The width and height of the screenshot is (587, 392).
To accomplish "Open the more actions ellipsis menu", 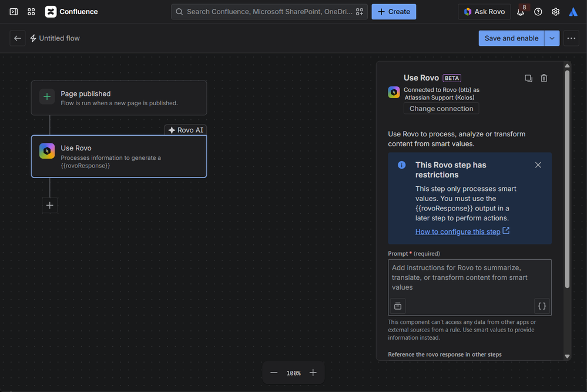I will (571, 38).
